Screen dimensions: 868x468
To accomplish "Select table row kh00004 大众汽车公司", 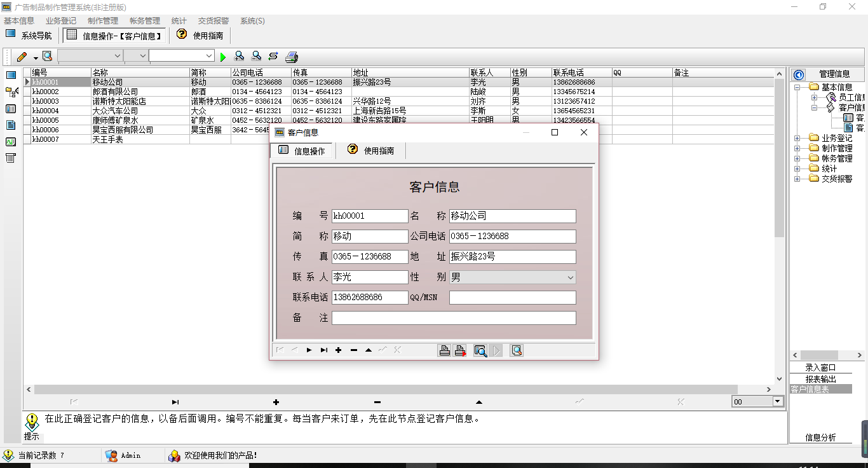I will [x=399, y=111].
